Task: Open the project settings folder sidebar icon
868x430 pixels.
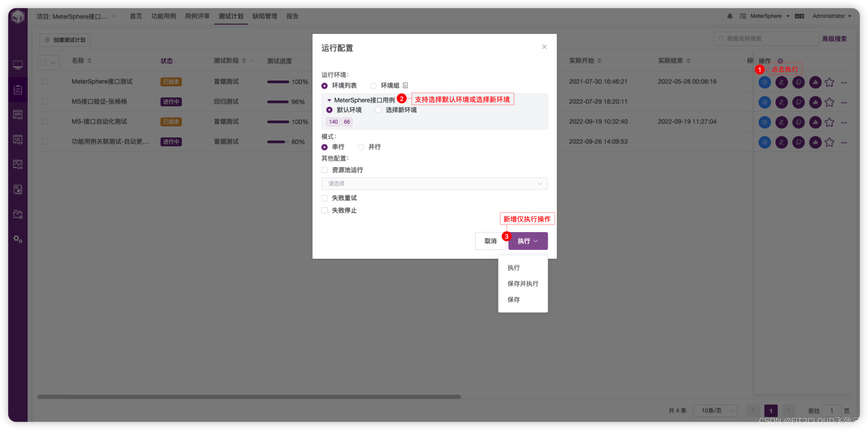Action: (x=18, y=214)
